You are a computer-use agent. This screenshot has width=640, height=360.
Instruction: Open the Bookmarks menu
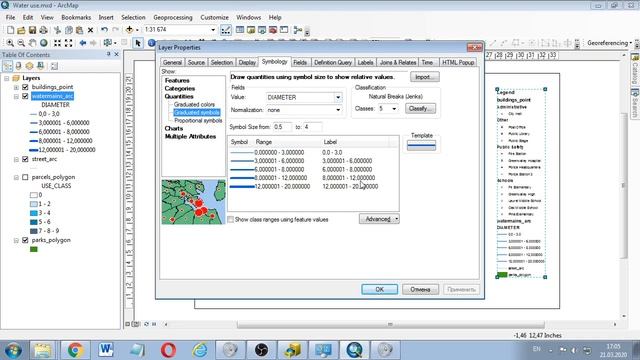[76, 18]
